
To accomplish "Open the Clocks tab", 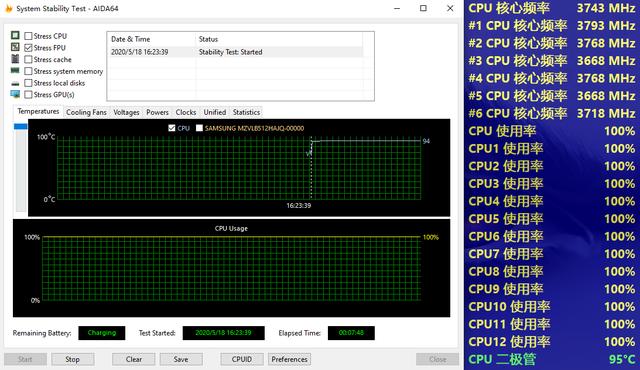I will (186, 112).
